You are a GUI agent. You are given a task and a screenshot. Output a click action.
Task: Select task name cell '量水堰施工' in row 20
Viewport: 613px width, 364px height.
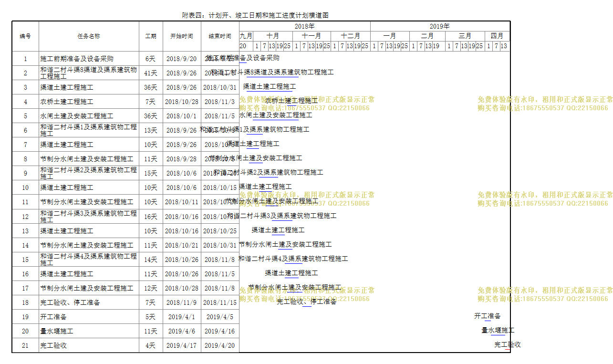click(89, 331)
